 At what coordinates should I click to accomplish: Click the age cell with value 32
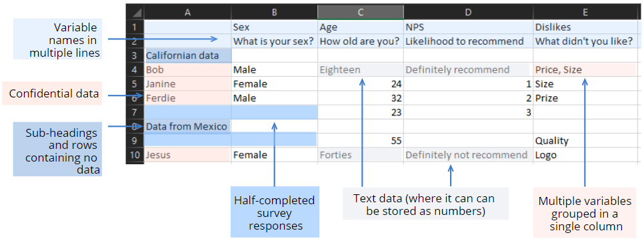coord(360,98)
